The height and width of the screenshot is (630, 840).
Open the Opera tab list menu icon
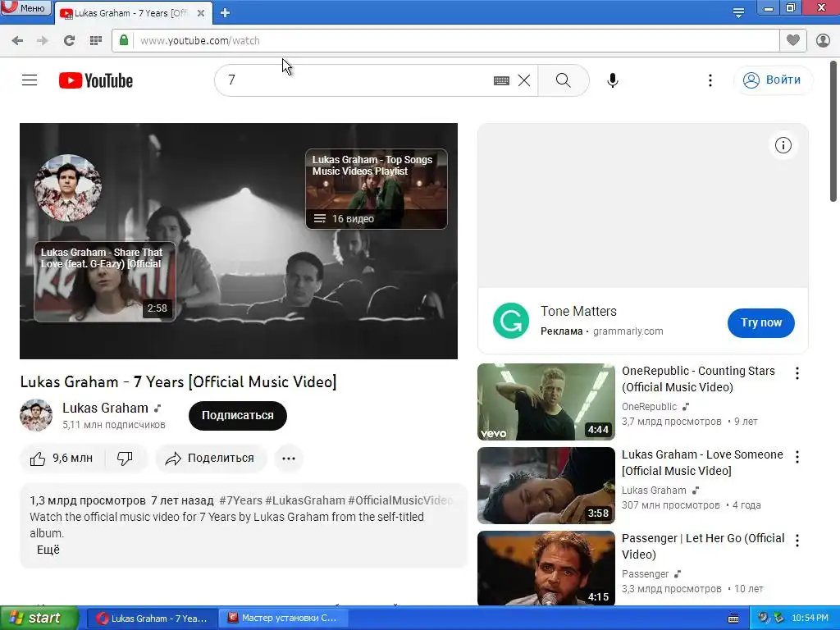coord(738,11)
